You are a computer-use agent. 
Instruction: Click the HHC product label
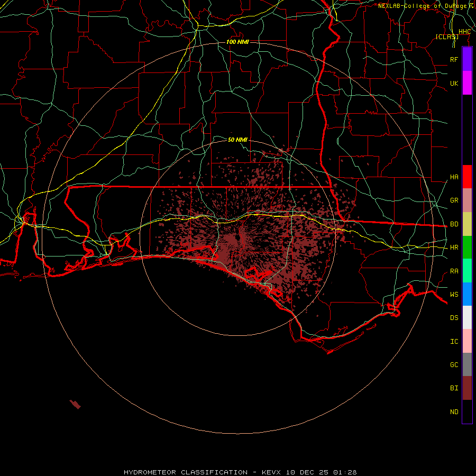(x=464, y=32)
